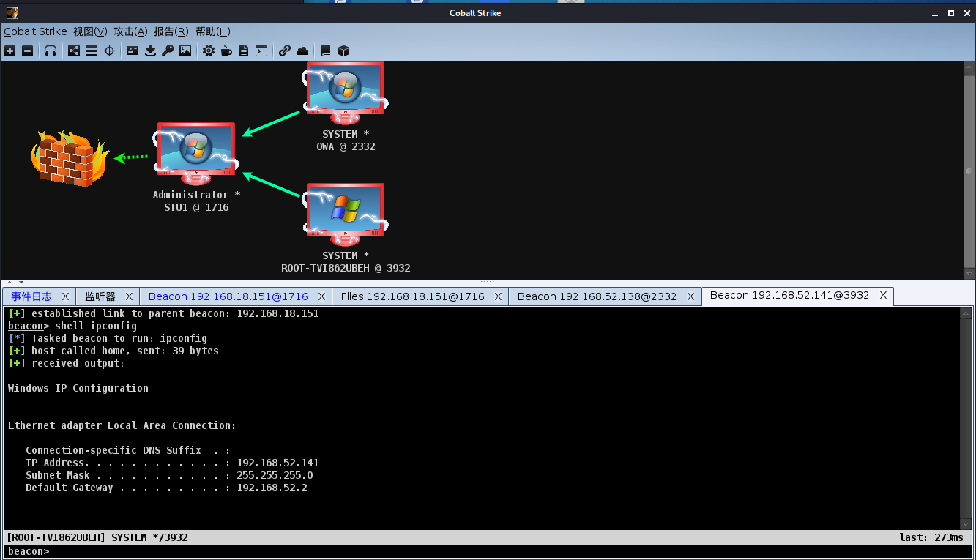The width and height of the screenshot is (976, 560).
Task: Switch to Beacon 192.168.18.151@1716 tab
Action: coord(228,296)
